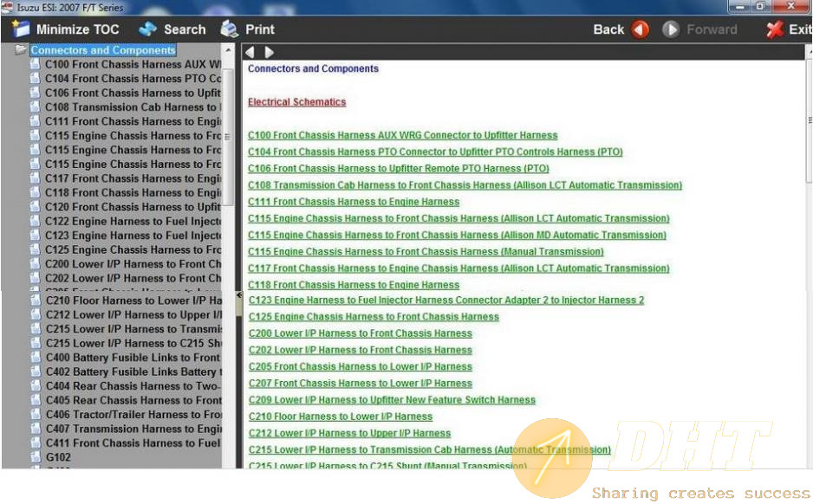The width and height of the screenshot is (813, 504).
Task: Click document icon beside C200 Lower I/P Harness
Action: point(35,263)
